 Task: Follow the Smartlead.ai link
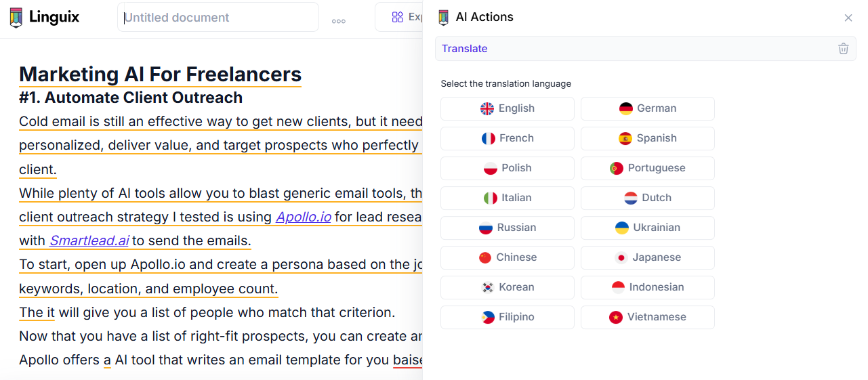[89, 241]
